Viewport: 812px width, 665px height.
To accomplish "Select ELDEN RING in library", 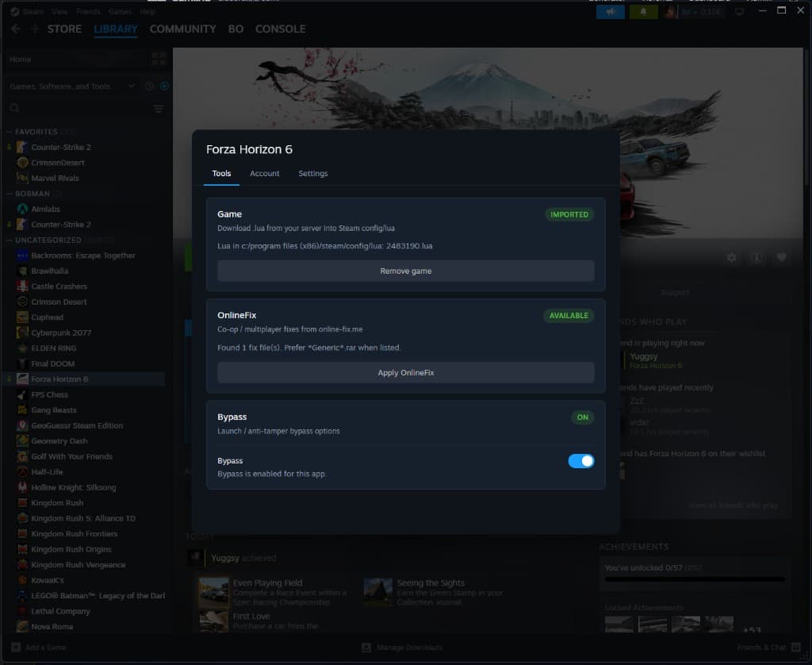I will [53, 348].
